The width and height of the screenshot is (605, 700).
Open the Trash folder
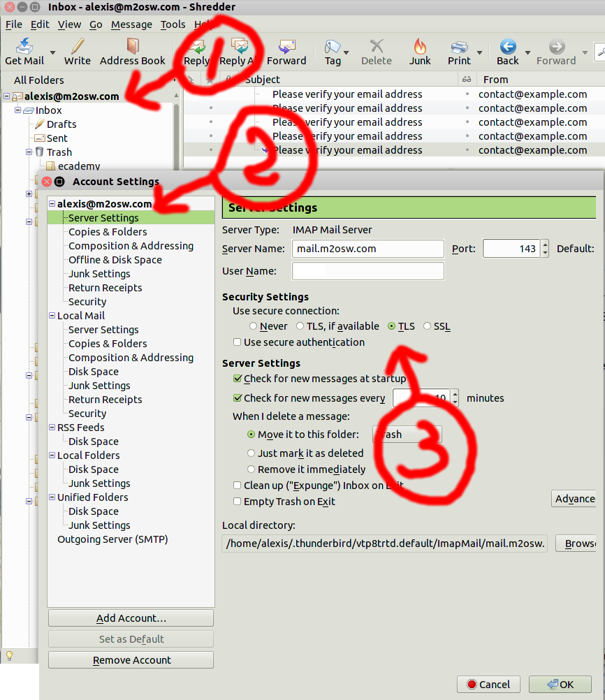click(x=59, y=152)
